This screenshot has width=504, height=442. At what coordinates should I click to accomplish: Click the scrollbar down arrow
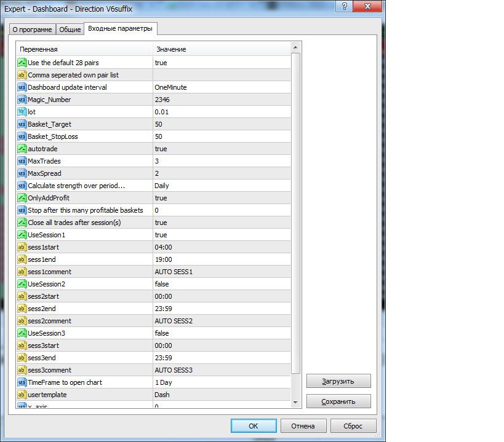click(295, 402)
